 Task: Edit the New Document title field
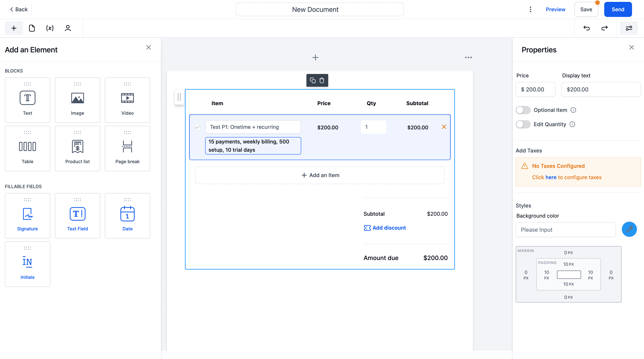coord(320,10)
